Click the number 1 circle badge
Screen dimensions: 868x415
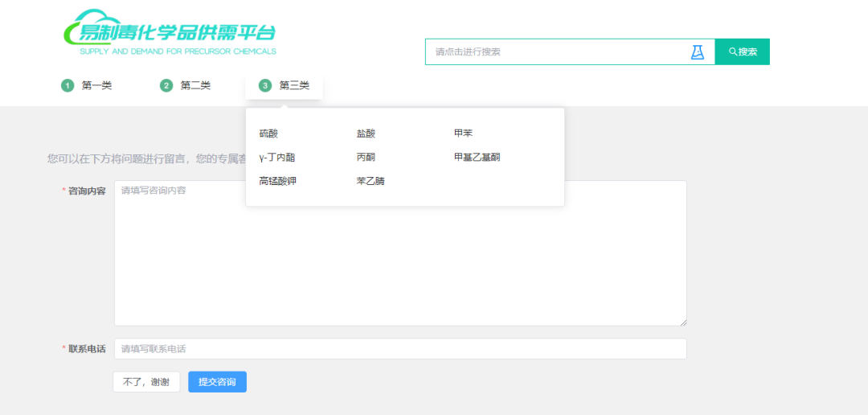point(68,86)
